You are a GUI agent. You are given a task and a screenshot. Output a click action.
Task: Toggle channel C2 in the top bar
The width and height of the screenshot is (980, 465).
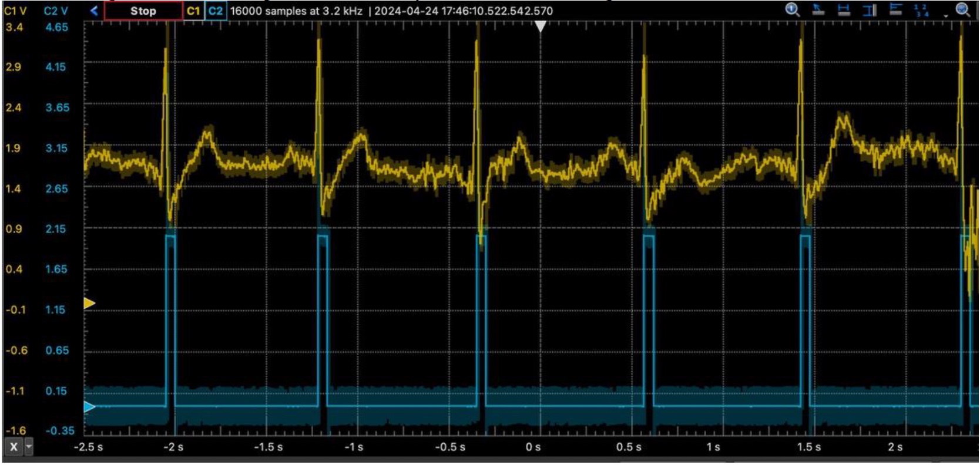[216, 11]
